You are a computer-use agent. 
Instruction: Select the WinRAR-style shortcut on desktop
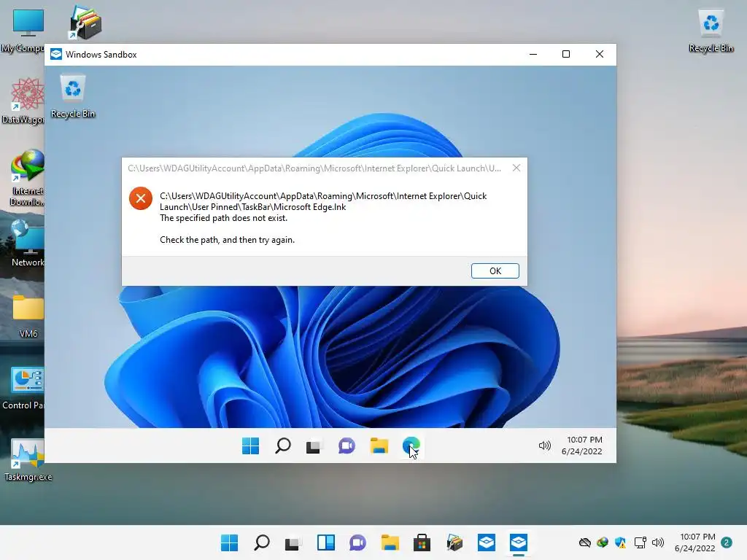click(x=85, y=23)
